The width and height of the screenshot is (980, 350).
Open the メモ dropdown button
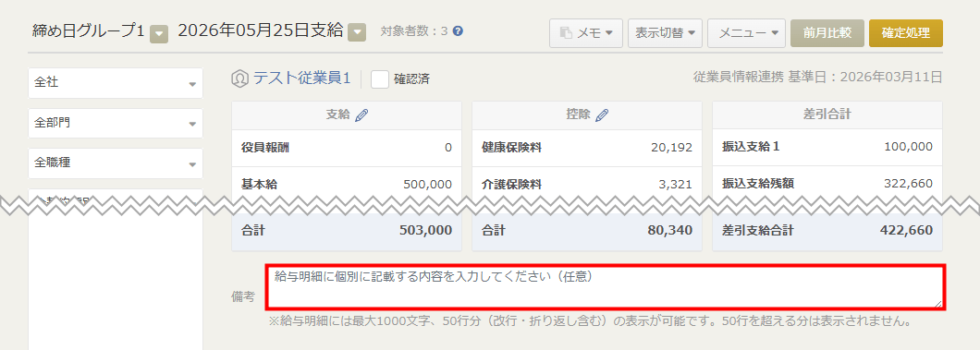(585, 33)
